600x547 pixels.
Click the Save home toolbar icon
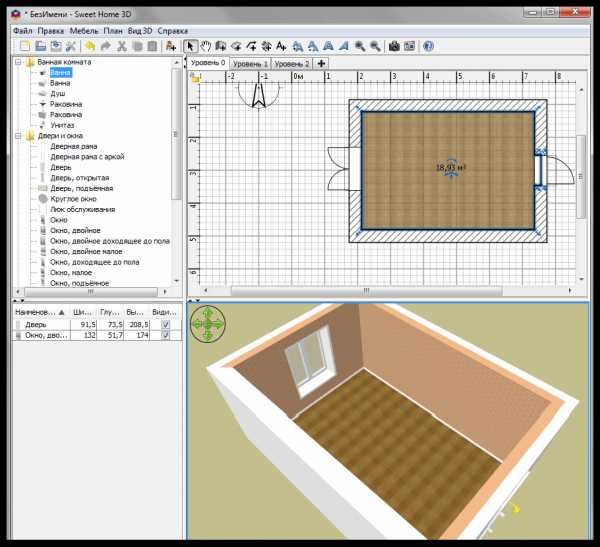(56, 46)
